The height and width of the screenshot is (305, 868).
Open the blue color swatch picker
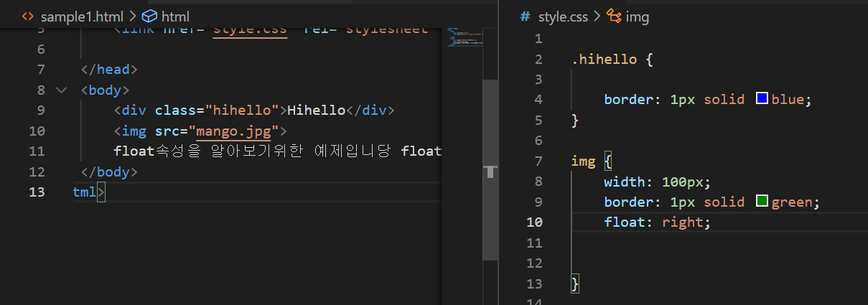(x=762, y=99)
